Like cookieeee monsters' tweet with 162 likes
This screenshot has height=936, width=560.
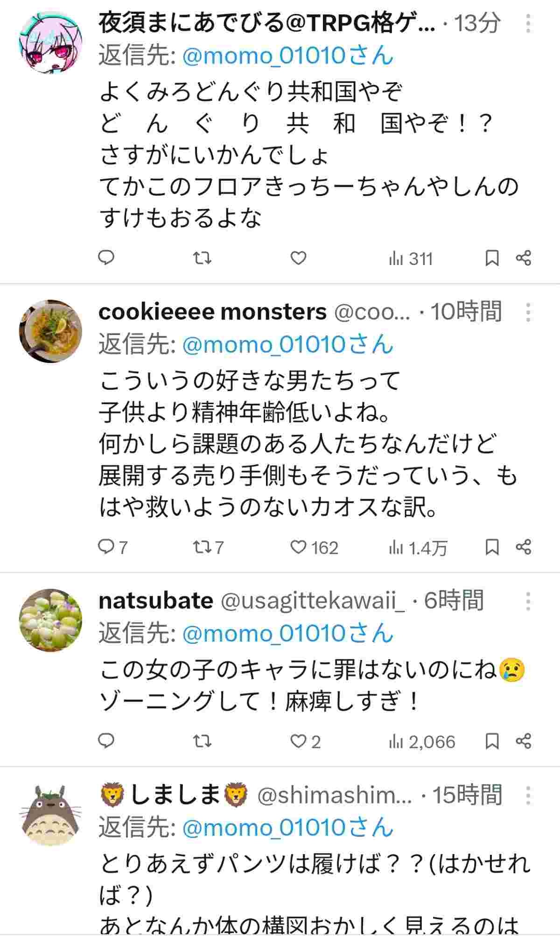[298, 547]
